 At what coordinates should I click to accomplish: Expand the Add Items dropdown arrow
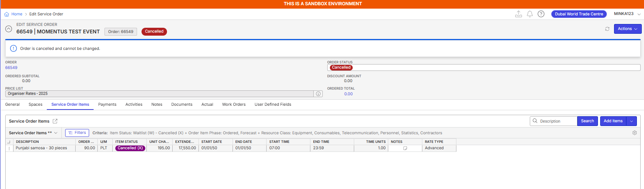pos(631,121)
